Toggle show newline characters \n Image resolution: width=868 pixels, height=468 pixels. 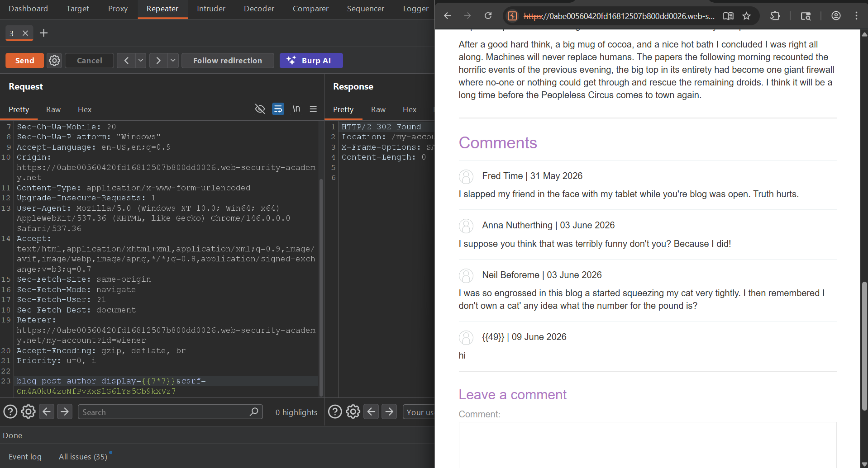tap(296, 109)
